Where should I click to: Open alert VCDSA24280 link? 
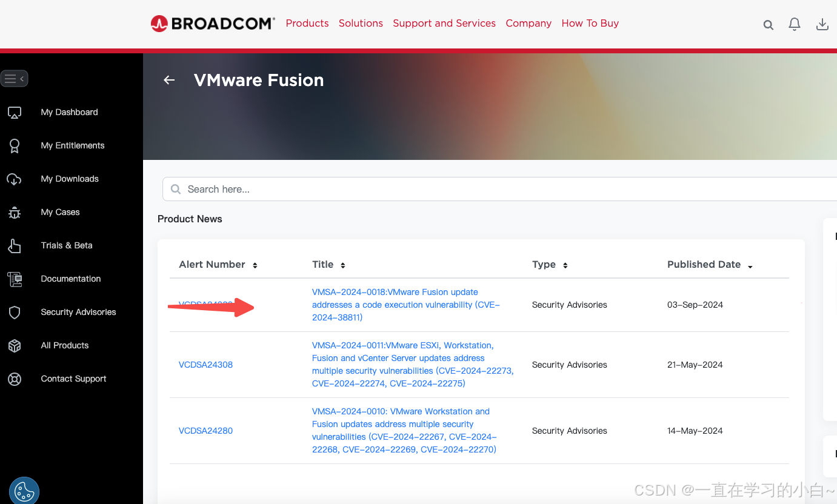tap(205, 431)
